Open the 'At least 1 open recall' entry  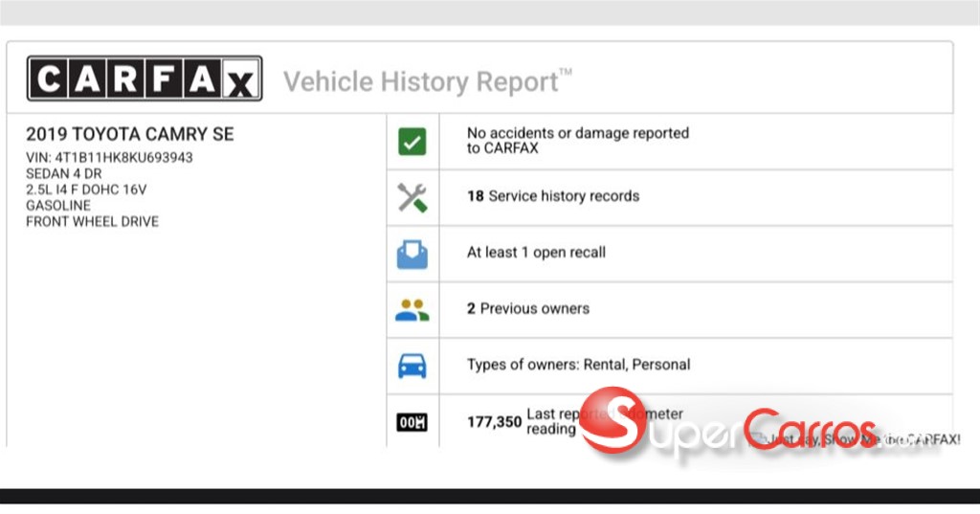click(x=536, y=253)
